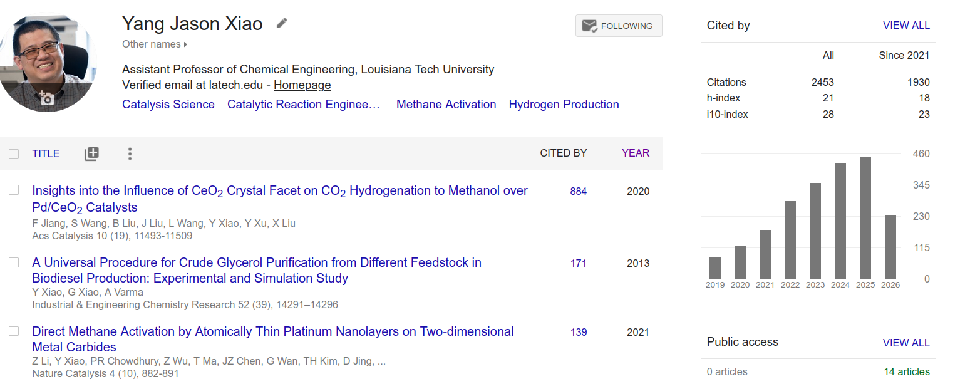Sort articles by TITLE column header

pyautogui.click(x=46, y=153)
